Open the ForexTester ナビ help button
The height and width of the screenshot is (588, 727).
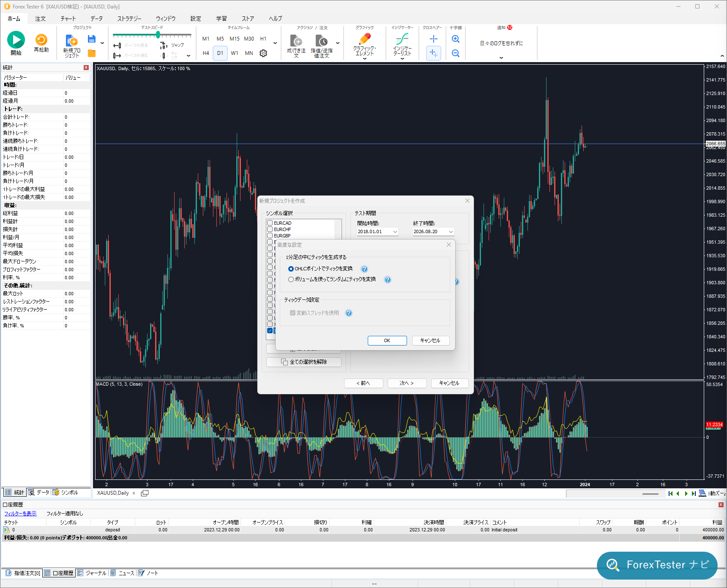[657, 565]
